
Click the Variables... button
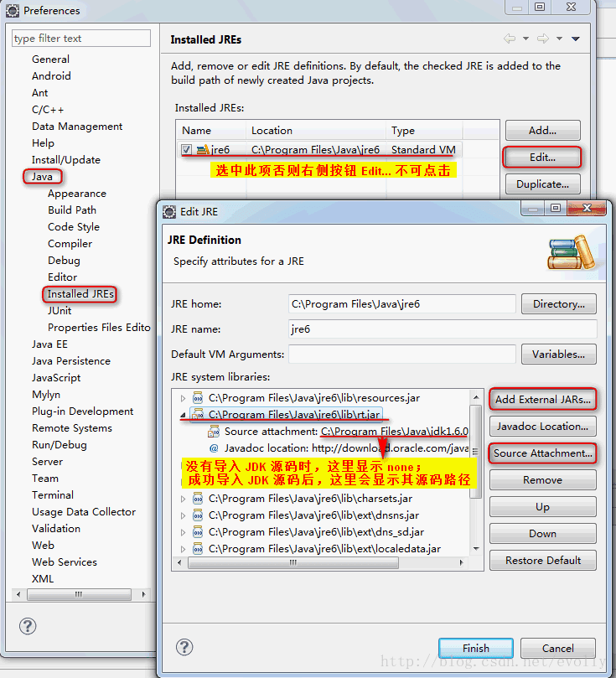(x=558, y=355)
